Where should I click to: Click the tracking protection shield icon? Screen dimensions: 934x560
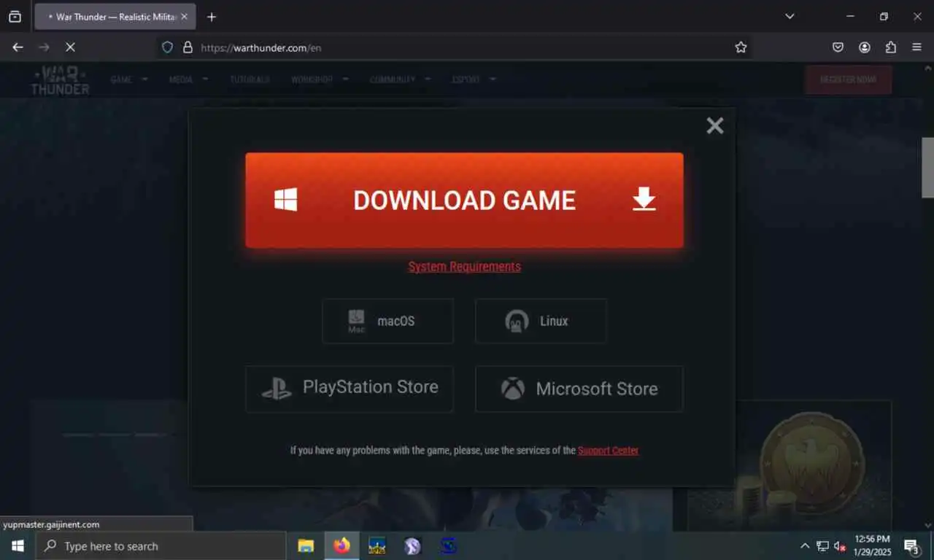pyautogui.click(x=167, y=47)
